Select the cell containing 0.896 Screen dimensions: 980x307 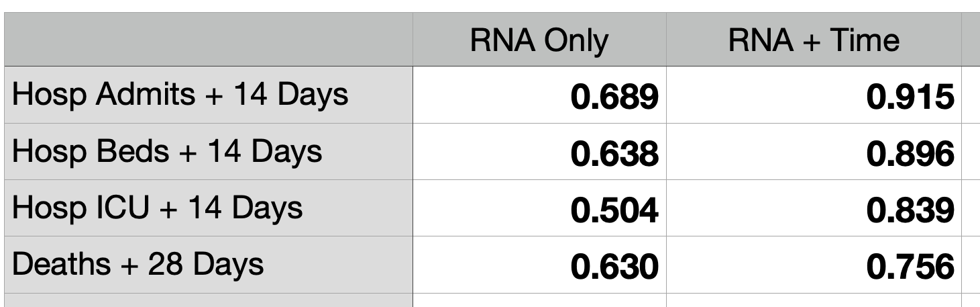814,151
